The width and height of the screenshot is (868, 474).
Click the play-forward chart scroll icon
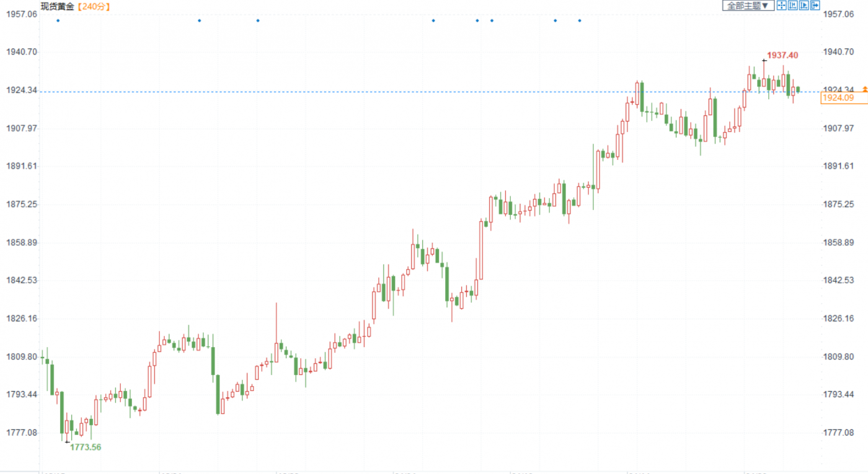coord(804,6)
